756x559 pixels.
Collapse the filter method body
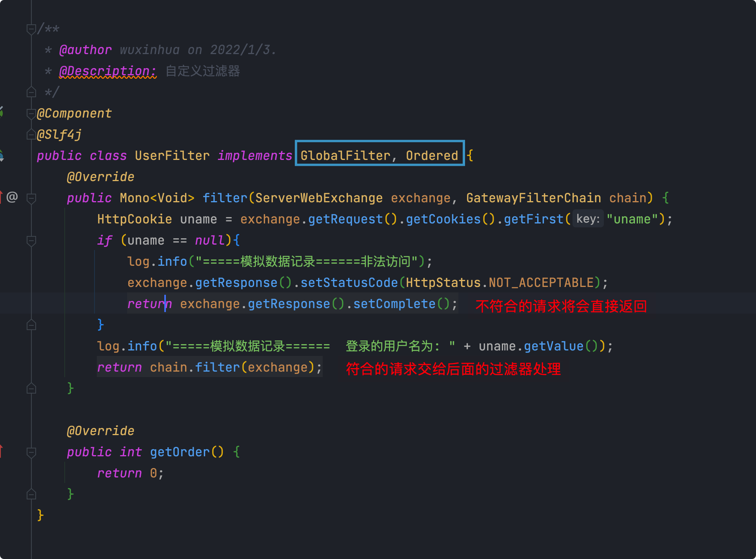pos(31,198)
